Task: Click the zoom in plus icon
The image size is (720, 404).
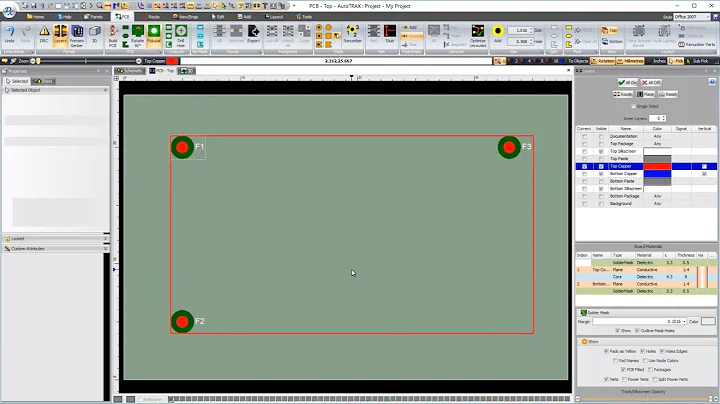Action: point(139,61)
